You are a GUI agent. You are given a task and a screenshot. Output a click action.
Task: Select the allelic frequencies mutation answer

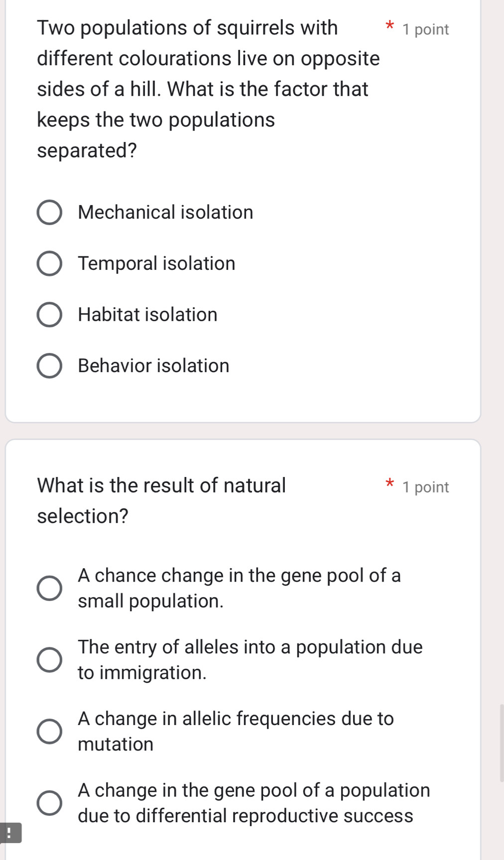coord(50,731)
